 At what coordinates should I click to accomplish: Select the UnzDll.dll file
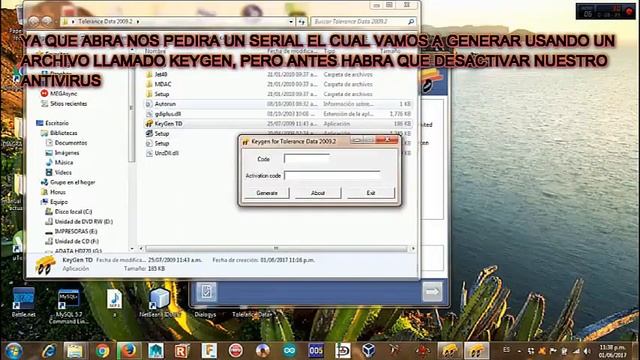coord(167,153)
